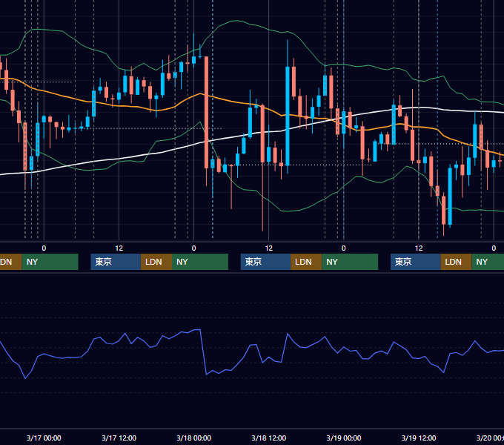The width and height of the screenshot is (504, 445).
Task: Click hour label 0 above 3/18 00:00
Action: [x=194, y=248]
